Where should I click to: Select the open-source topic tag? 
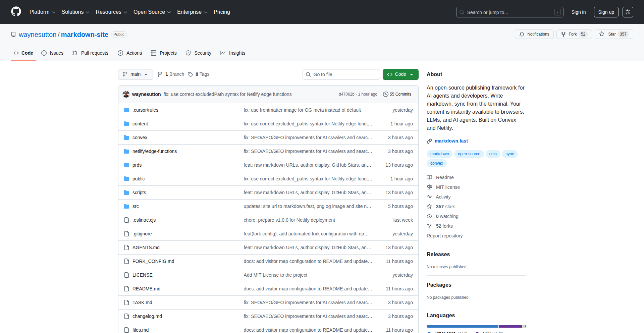(469, 154)
